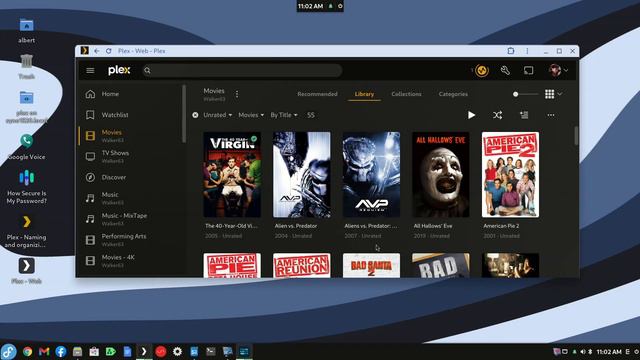Open the grid view mode dropdown
The height and width of the screenshot is (360, 640).
coord(554,94)
